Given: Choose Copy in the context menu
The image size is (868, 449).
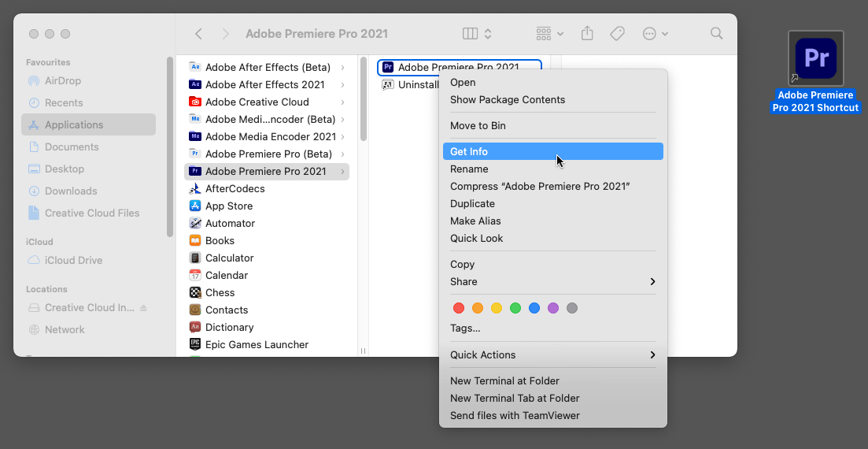Looking at the screenshot, I should click(553, 265).
